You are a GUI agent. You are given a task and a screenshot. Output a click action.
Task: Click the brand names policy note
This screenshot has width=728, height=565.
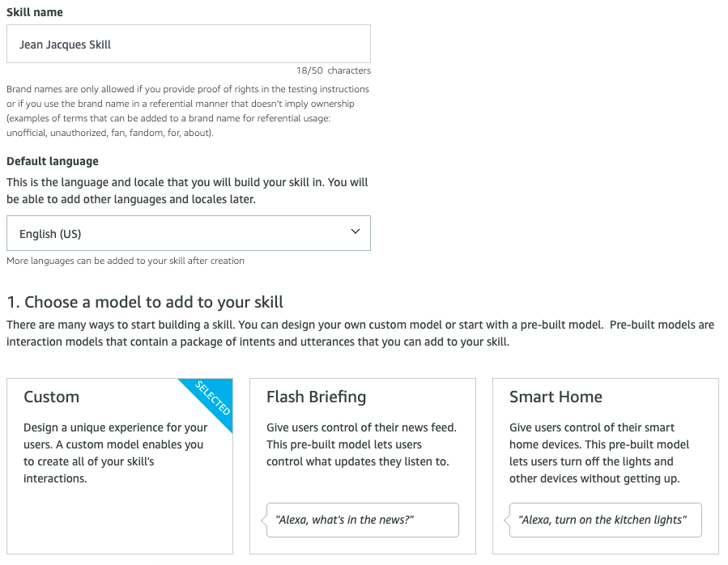(x=187, y=111)
